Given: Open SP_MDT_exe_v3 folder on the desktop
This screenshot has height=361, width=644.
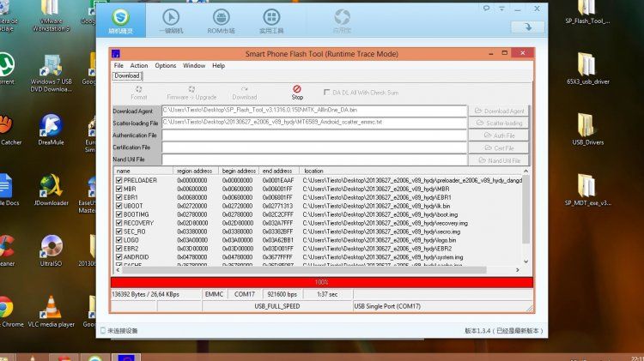Looking at the screenshot, I should point(587,190).
